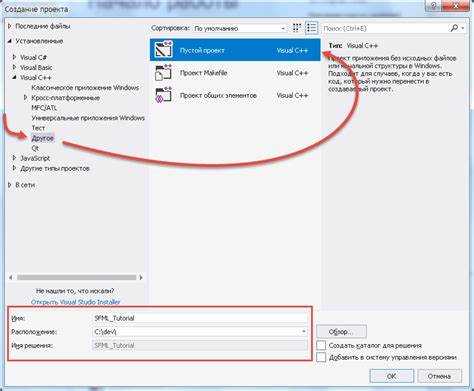Select the MFC/ATL category
The image size is (474, 391).
44,108
